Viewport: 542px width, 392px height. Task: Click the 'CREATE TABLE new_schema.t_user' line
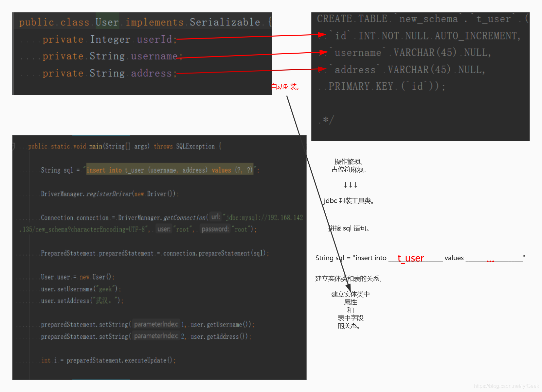(x=423, y=19)
